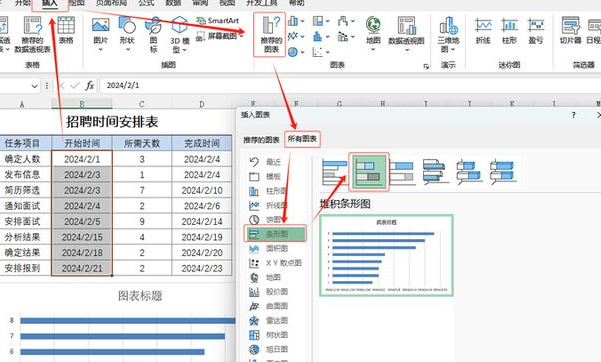Click the 开始时间 header cell

pos(82,143)
